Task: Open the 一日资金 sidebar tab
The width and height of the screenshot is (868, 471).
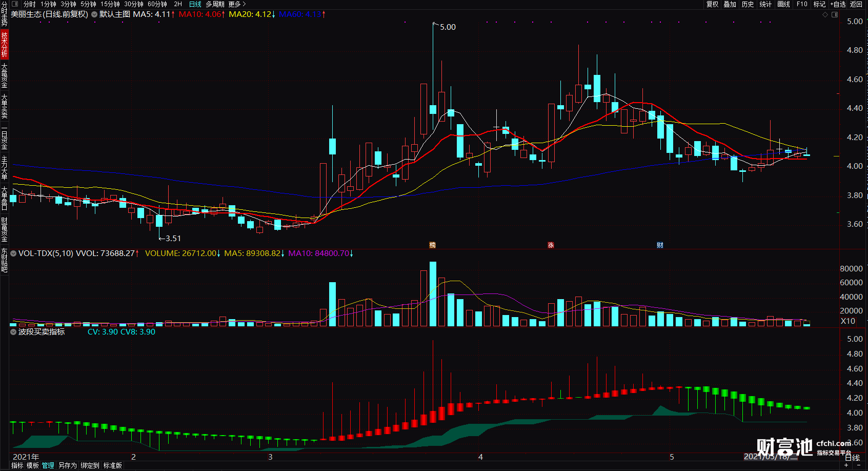Action: pos(4,137)
